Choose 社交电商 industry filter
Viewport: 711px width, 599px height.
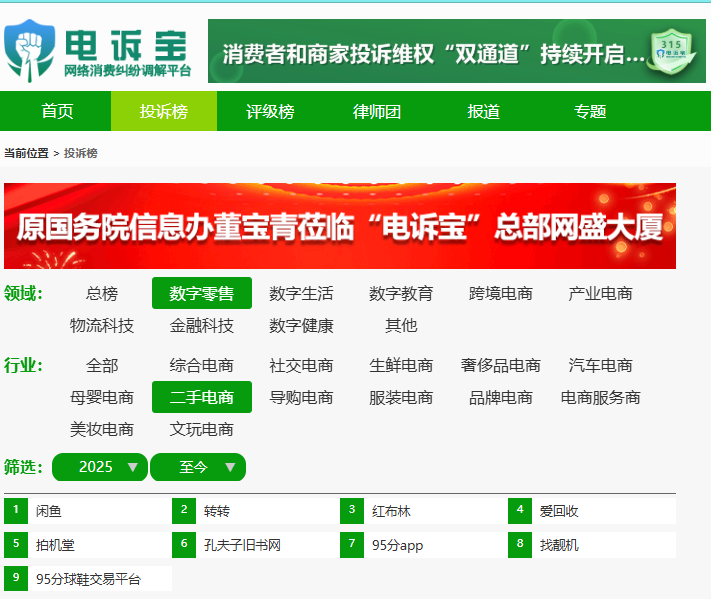[x=301, y=365]
